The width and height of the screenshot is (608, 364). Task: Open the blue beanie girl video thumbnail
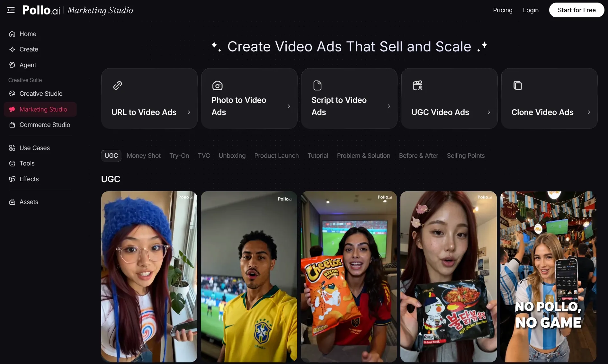click(x=149, y=277)
